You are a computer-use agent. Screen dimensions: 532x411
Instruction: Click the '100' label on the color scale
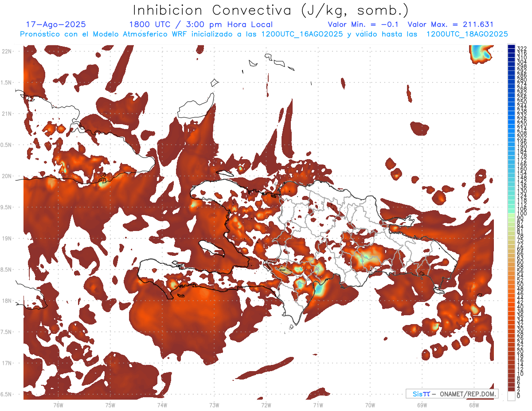[x=521, y=214]
